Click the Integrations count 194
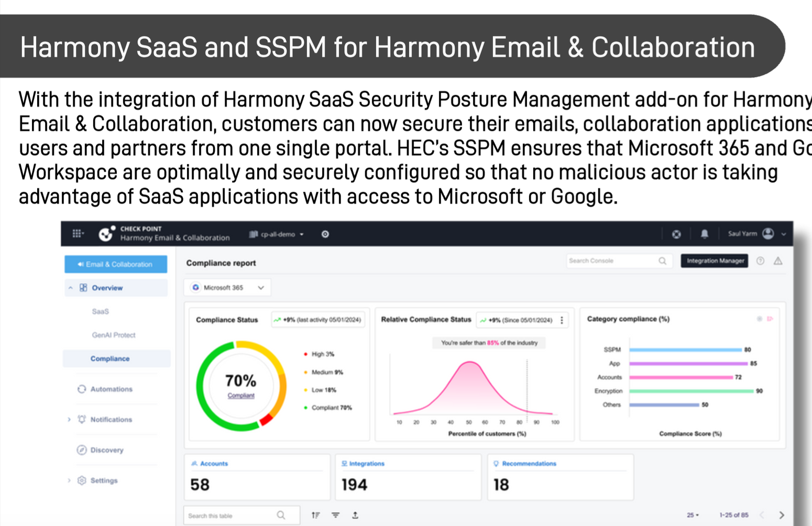The image size is (812, 526). pos(354,485)
